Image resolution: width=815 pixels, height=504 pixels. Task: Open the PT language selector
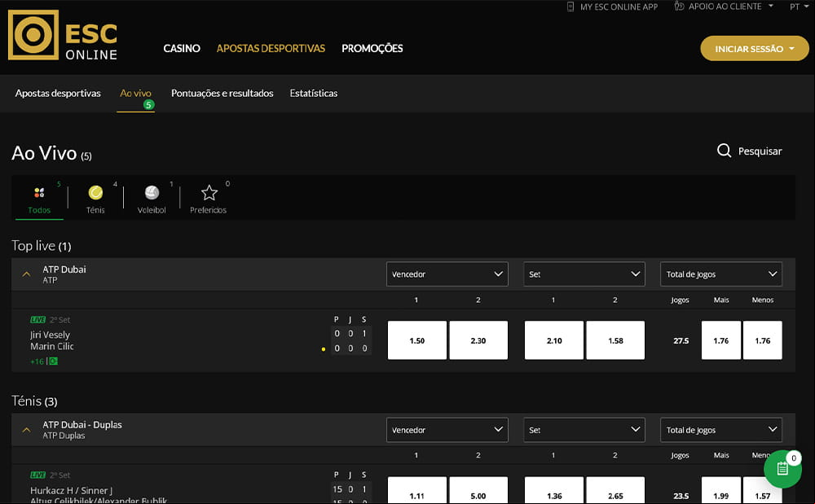[799, 7]
